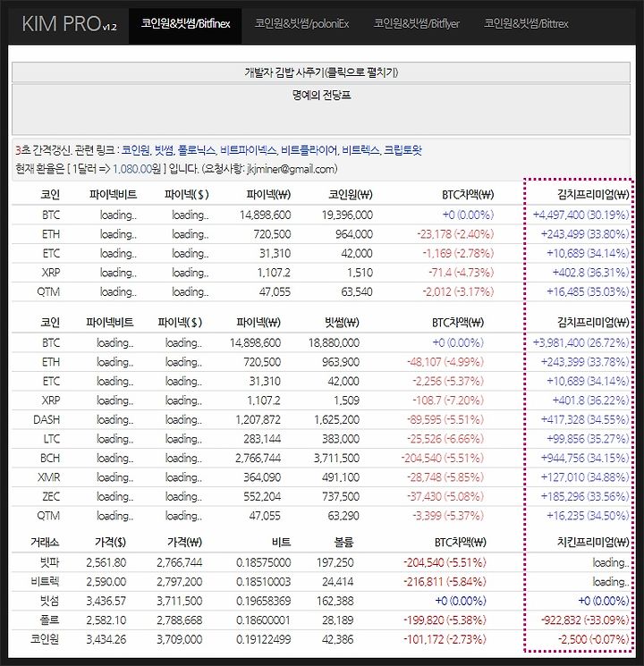Click the 볼륨 column header
Screen dimensions: 644x666
[x=343, y=542]
